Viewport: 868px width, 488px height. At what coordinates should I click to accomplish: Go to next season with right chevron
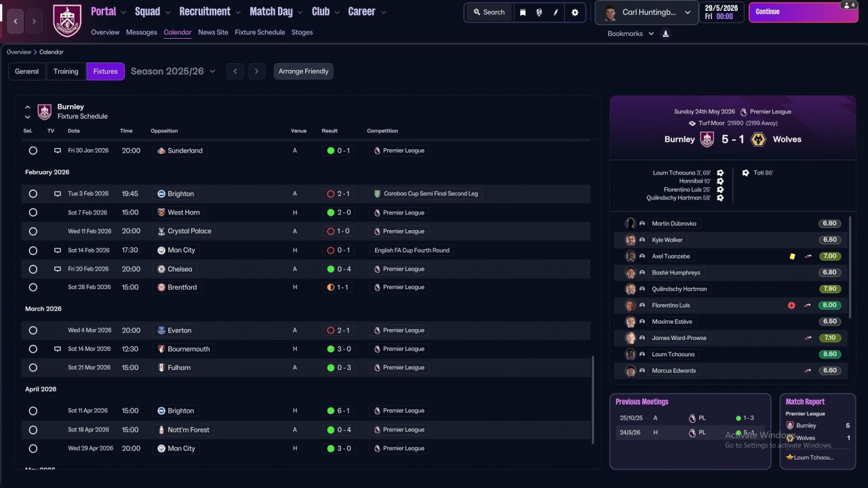point(256,71)
